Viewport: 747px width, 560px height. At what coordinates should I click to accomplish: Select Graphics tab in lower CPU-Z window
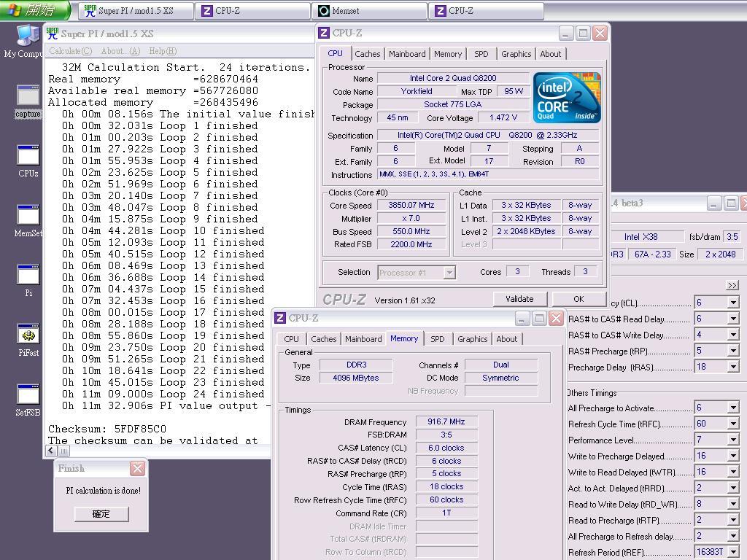[472, 339]
